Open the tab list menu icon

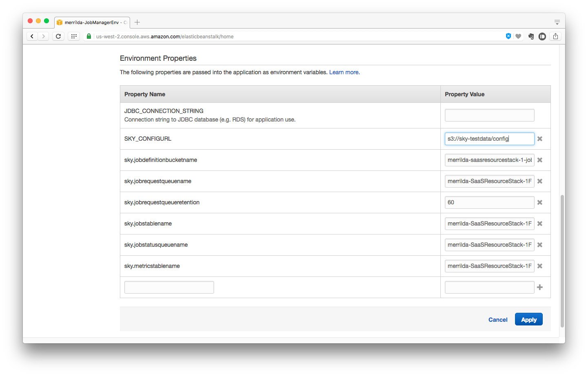coord(557,22)
